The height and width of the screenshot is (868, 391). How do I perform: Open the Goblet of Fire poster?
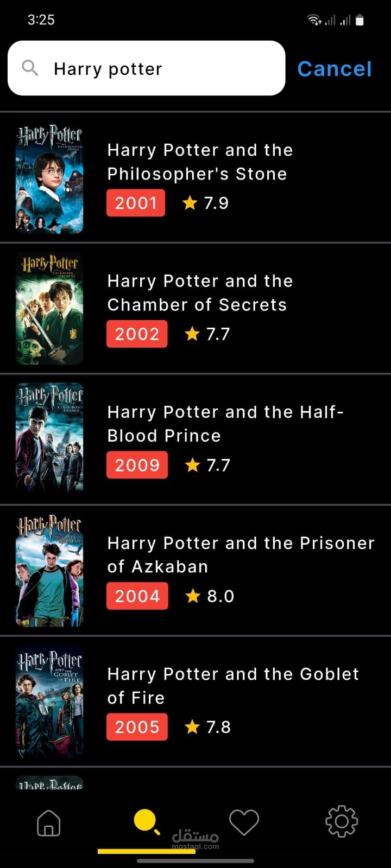pyautogui.click(x=49, y=701)
